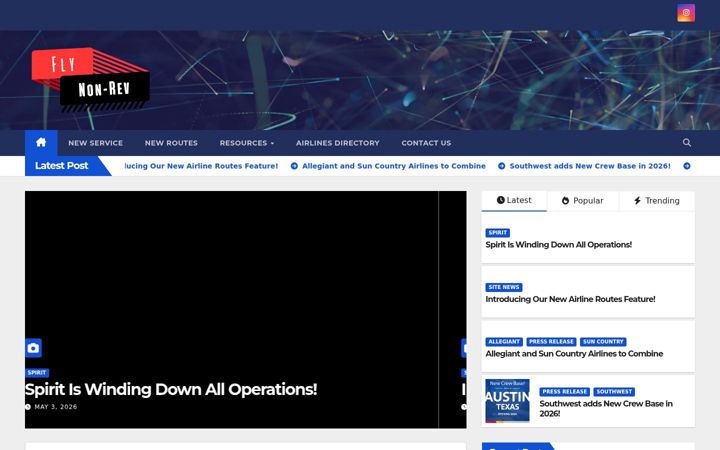Open the Austin Texas crew base thumbnail

point(507,401)
